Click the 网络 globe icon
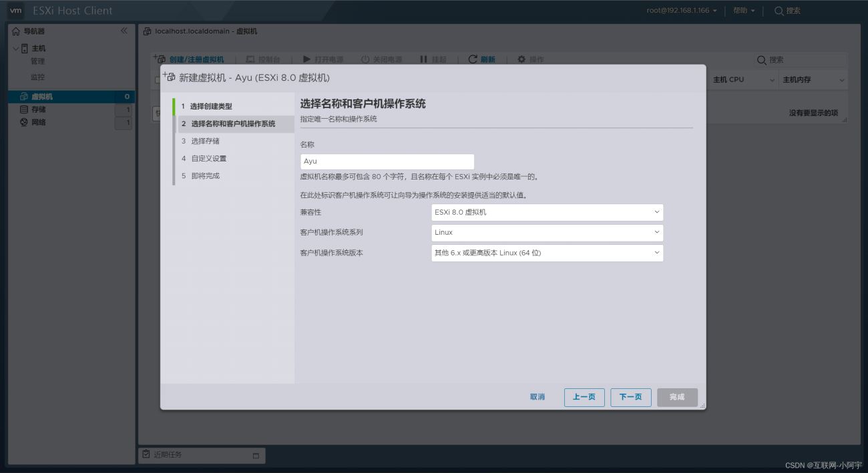 pos(24,122)
